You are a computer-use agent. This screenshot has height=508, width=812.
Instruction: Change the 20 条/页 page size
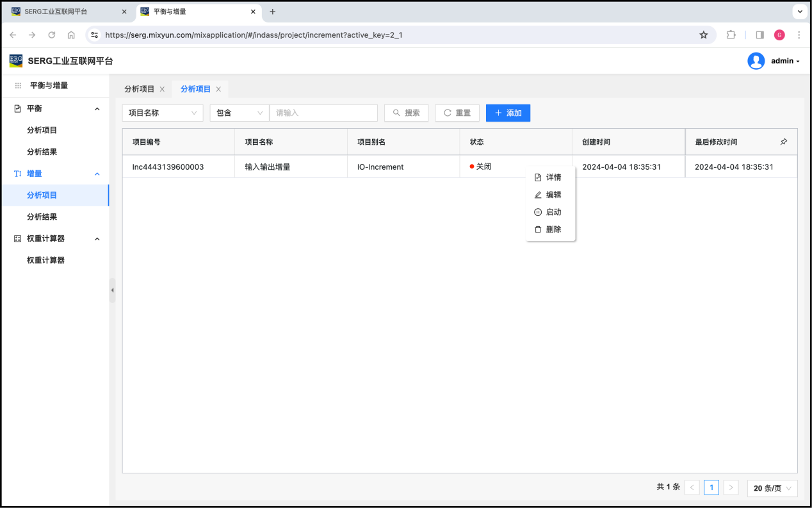(x=772, y=488)
